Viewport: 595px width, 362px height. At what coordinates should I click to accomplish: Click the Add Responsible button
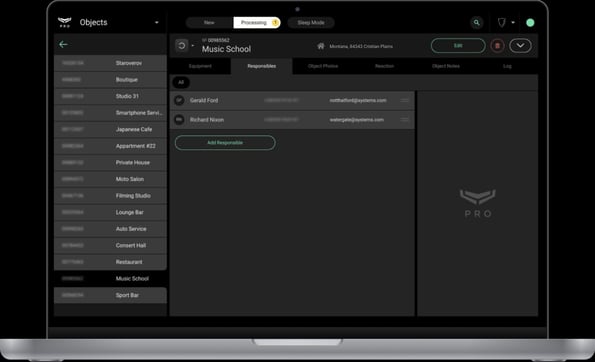pos(225,143)
